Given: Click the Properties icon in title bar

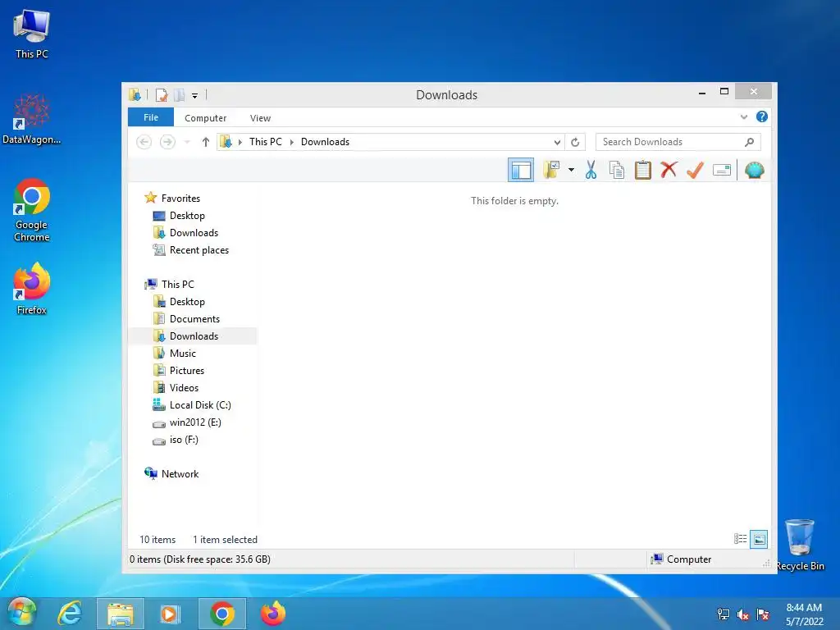Looking at the screenshot, I should [x=162, y=95].
